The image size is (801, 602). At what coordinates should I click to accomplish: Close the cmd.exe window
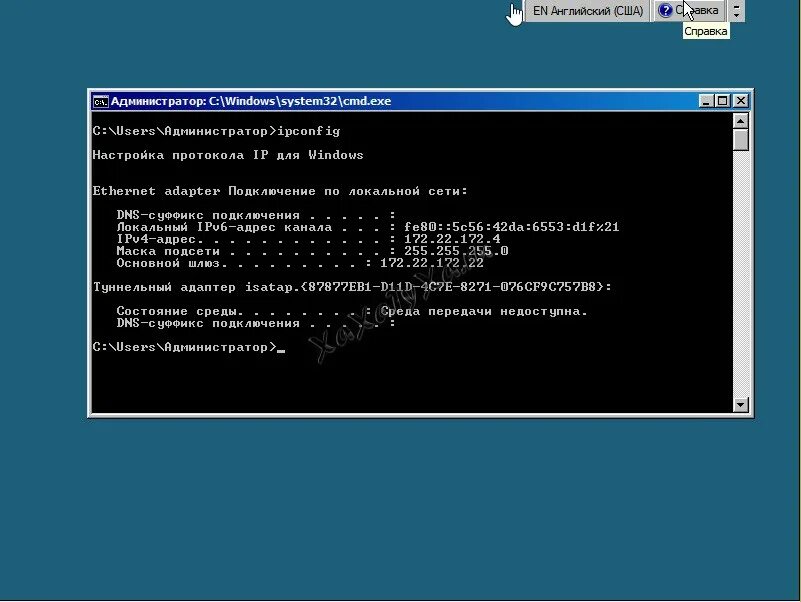tap(741, 101)
